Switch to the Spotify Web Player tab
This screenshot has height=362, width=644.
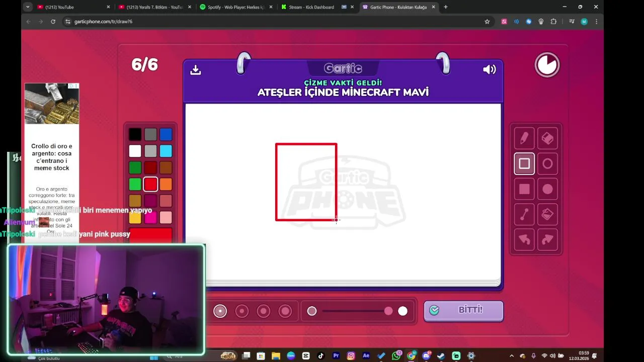(236, 7)
